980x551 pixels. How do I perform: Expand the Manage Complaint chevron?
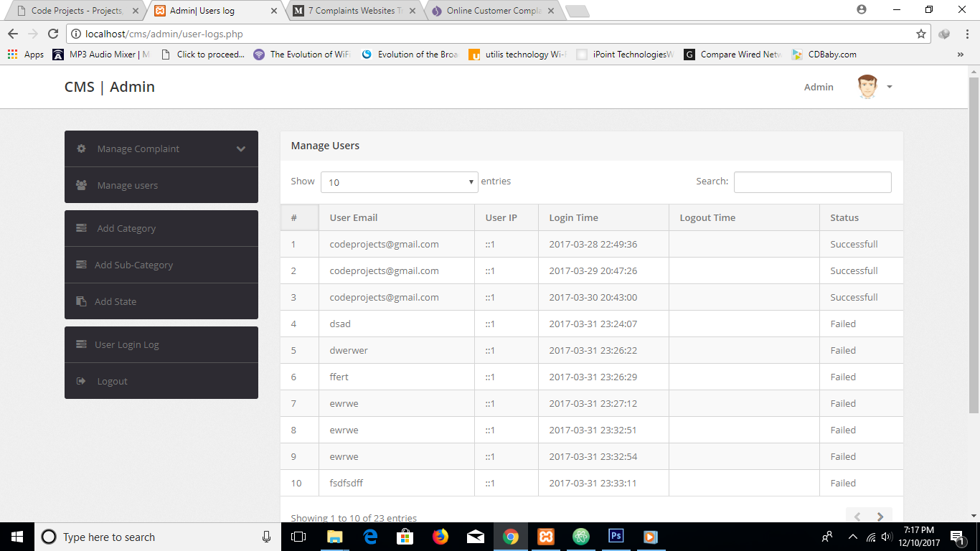(x=241, y=149)
